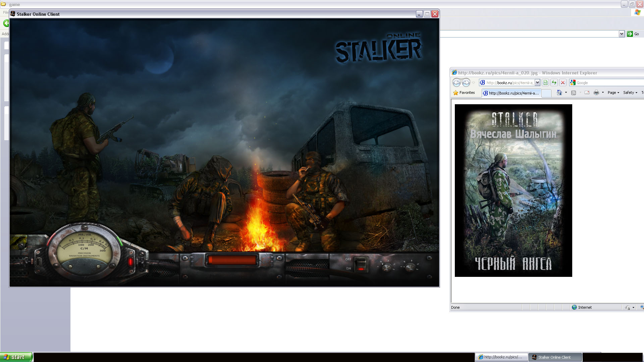Image resolution: width=644 pixels, height=362 pixels.
Task: Click the Home house icon in the IE toolbar
Action: tap(559, 93)
